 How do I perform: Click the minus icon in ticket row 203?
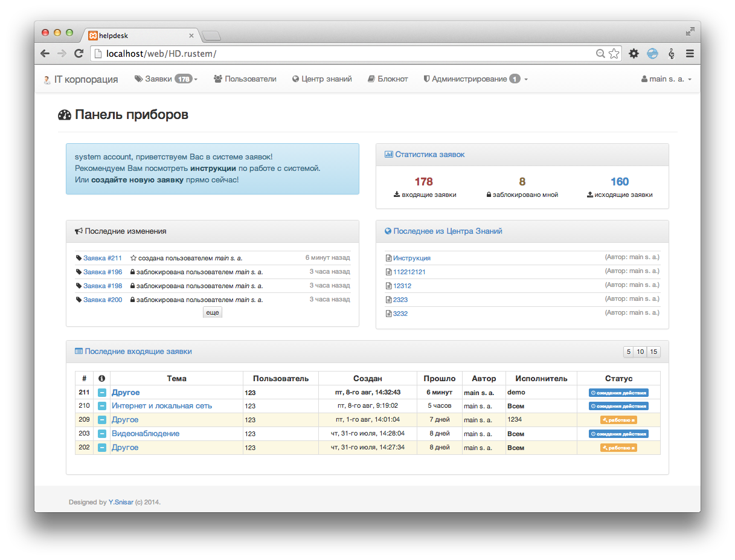tap(102, 434)
